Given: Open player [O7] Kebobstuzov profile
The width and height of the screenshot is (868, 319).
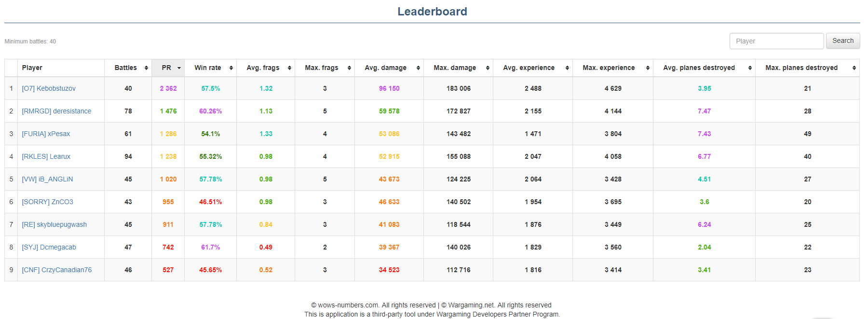Looking at the screenshot, I should [x=49, y=88].
